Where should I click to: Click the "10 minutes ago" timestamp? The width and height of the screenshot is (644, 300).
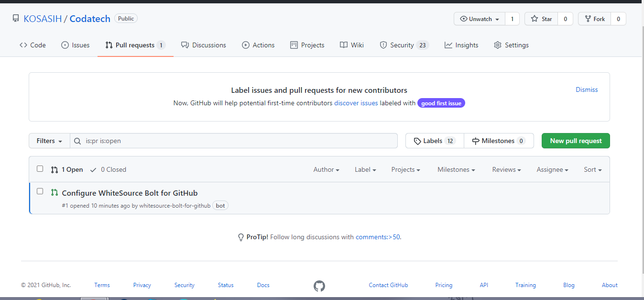110,205
